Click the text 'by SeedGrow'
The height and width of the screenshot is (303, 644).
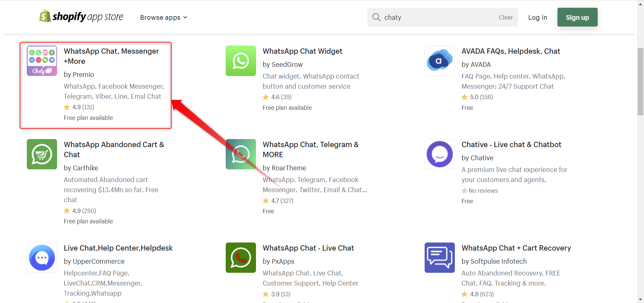(x=282, y=64)
